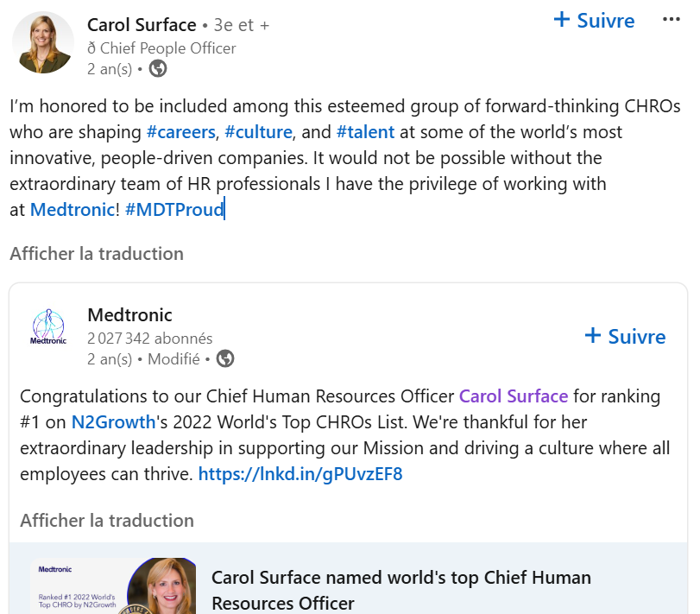700x614 pixels.
Task: Click the Medtronic company logo
Action: [x=47, y=327]
